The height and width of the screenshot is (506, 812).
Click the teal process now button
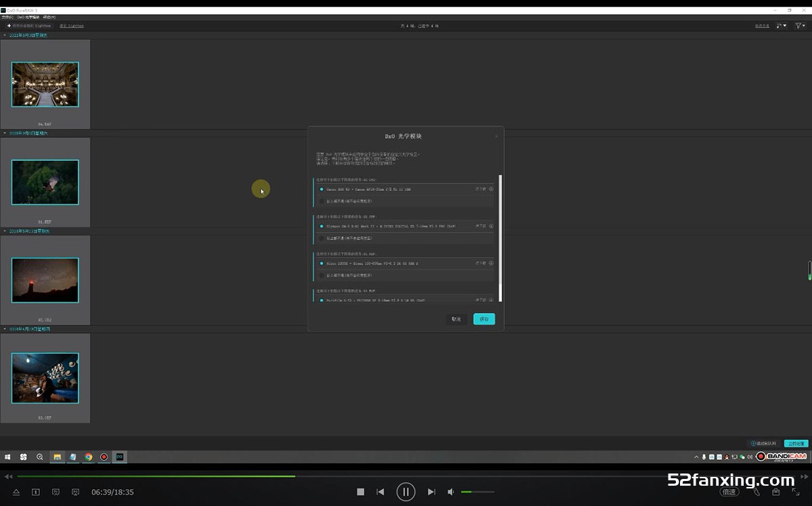click(796, 444)
